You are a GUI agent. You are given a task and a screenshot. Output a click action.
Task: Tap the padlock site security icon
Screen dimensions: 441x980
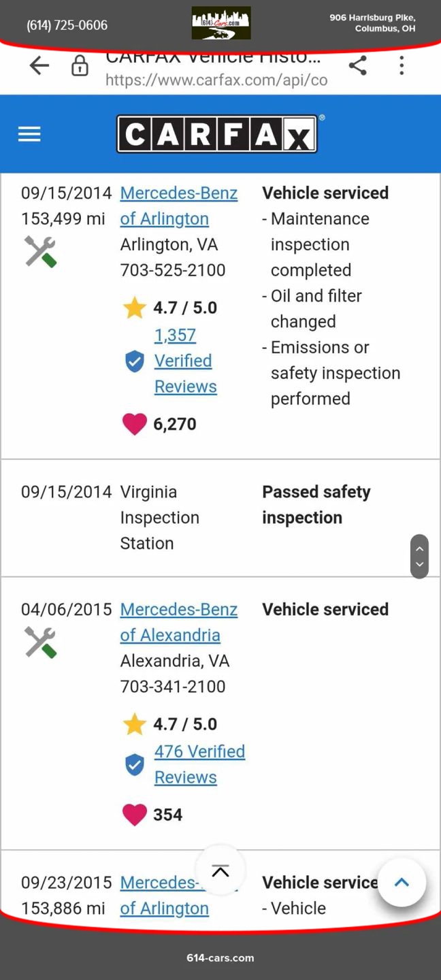(x=80, y=66)
